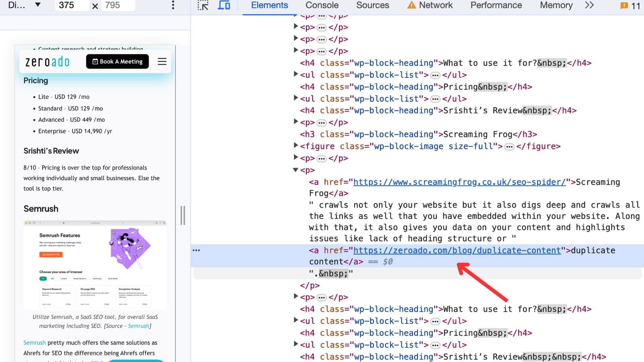Click the Network tab warning triangle icon
644x362 pixels.
pos(412,5)
